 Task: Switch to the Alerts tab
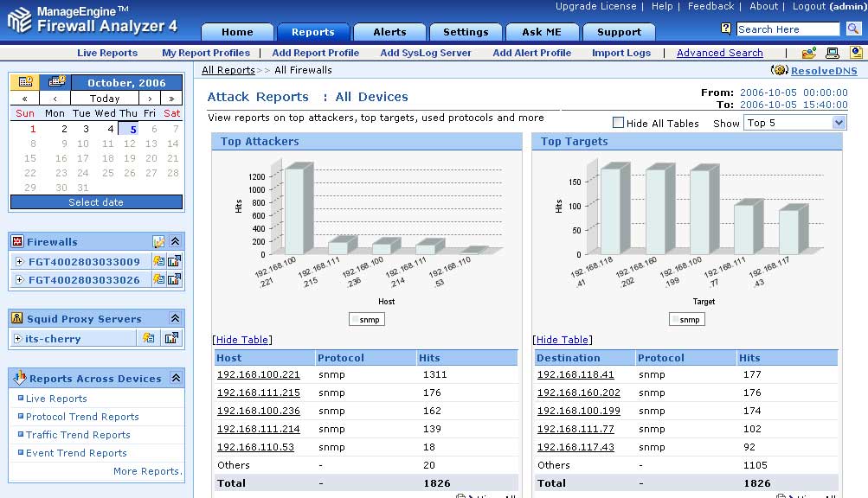click(x=389, y=32)
